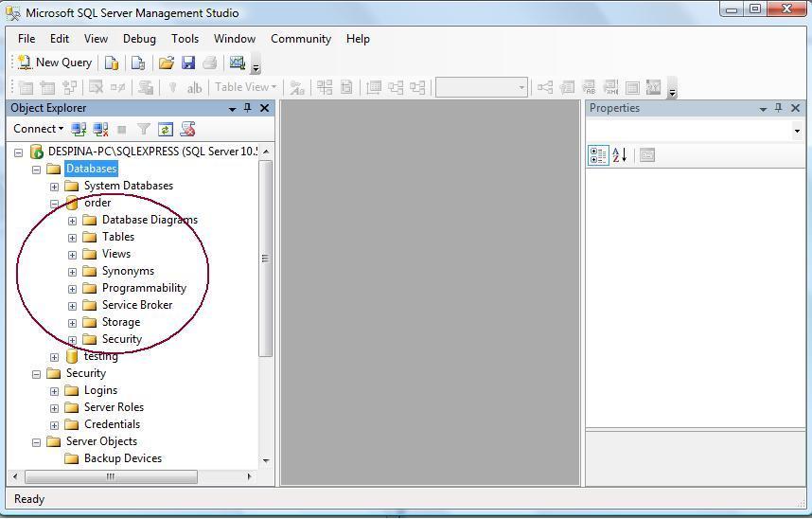Image resolution: width=812 pixels, height=519 pixels.
Task: Open the Table View dropdown
Action: pos(245,87)
